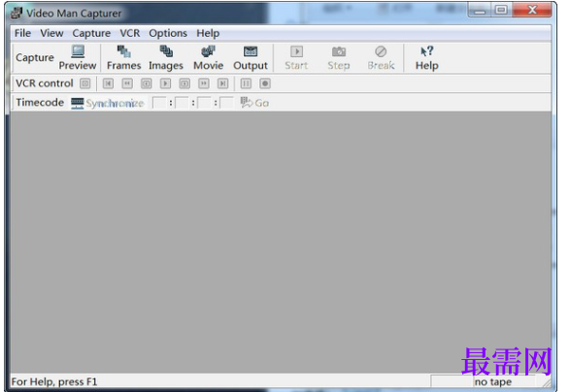The image size is (570, 392).
Task: Click the VCR record button
Action: point(265,83)
